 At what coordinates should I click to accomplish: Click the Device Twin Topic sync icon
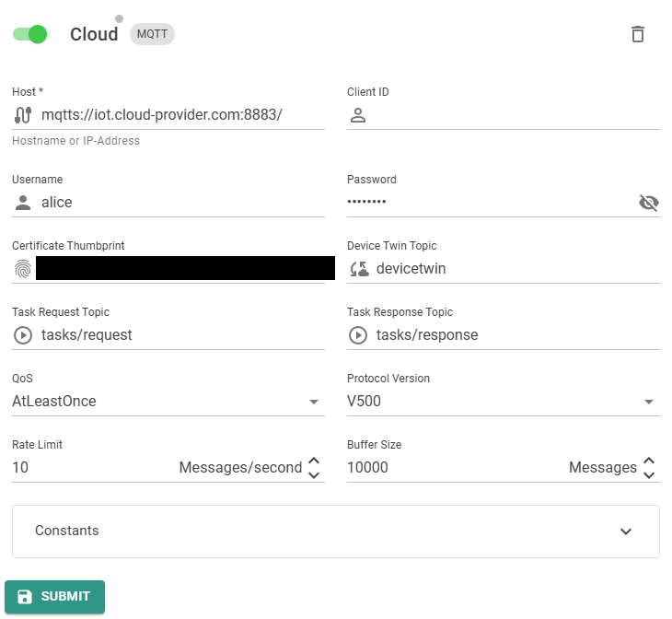[x=358, y=269]
